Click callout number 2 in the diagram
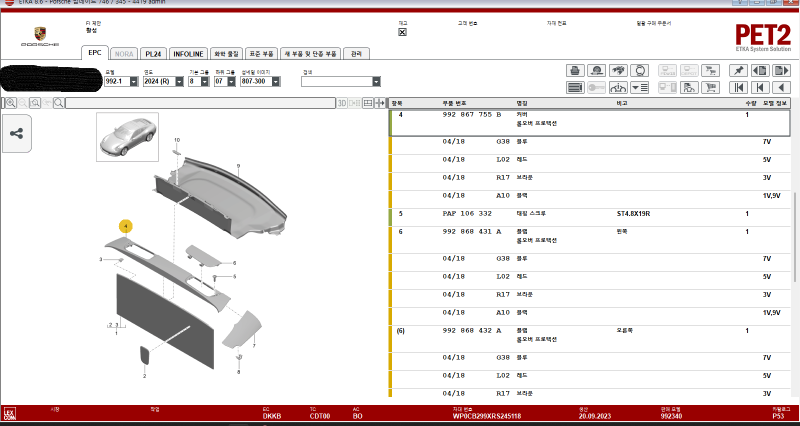800x426 pixels. (144, 376)
